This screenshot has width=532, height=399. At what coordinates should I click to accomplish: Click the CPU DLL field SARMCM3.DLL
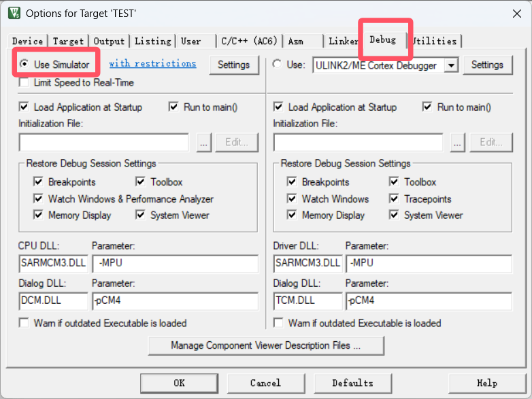point(53,264)
